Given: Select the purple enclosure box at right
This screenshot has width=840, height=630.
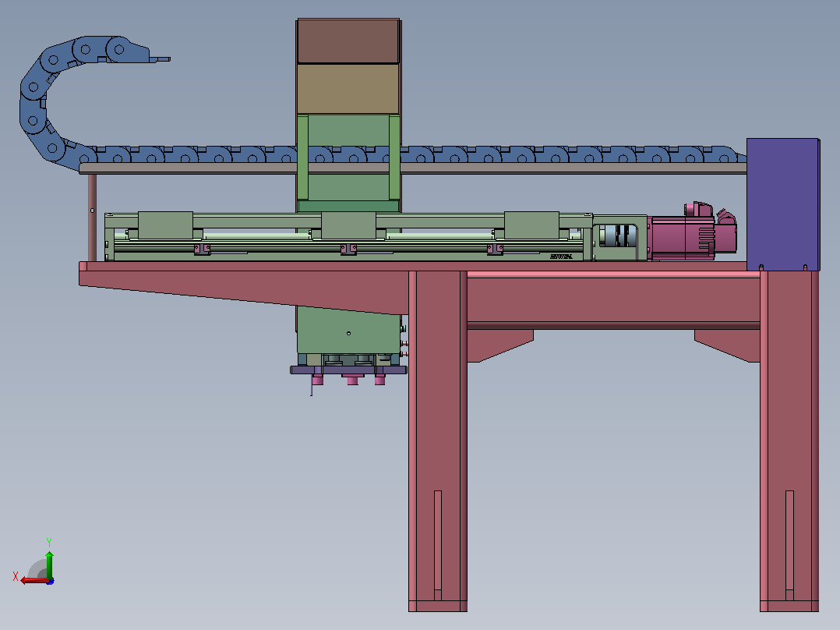Looking at the screenshot, I should pos(782,204).
